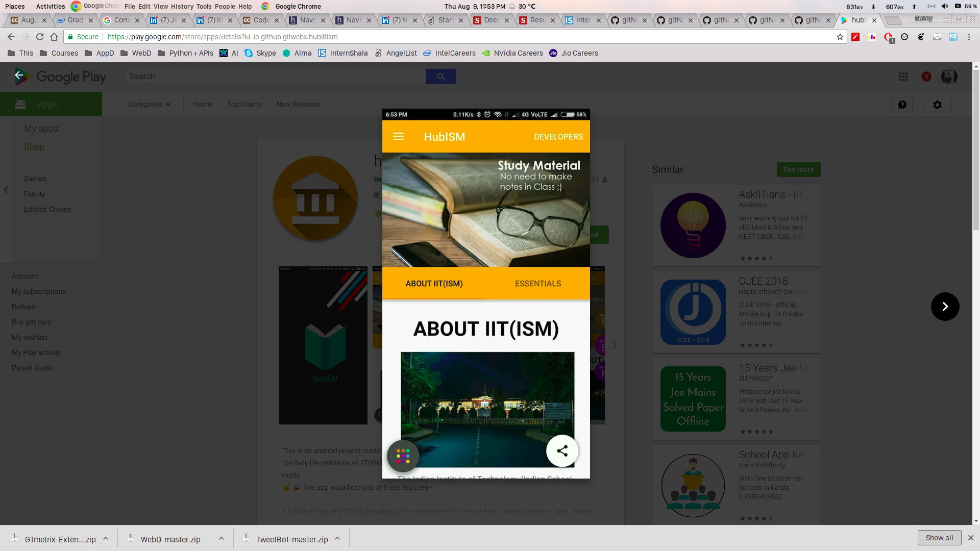Open the Google account avatar
The height and width of the screenshot is (551, 980).
(949, 77)
